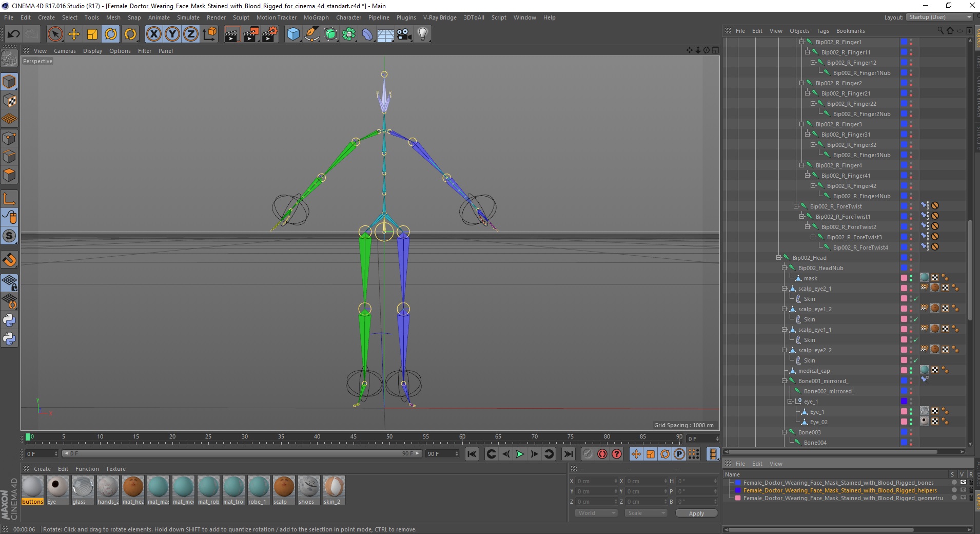Toggle X-axis lock
Viewport: 980px width, 534px height.
point(154,34)
